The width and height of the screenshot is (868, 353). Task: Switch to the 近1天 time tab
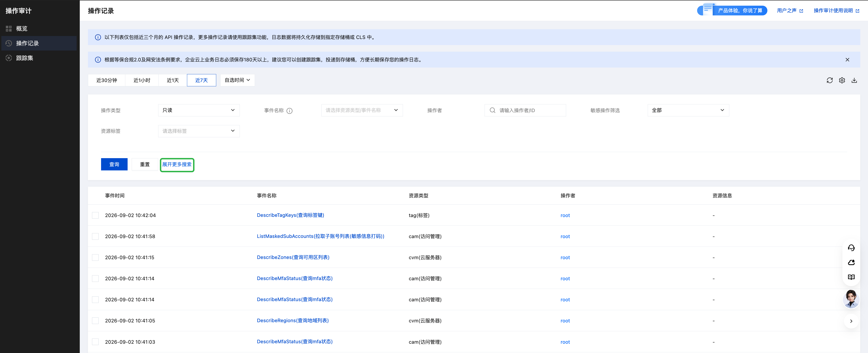pos(172,80)
